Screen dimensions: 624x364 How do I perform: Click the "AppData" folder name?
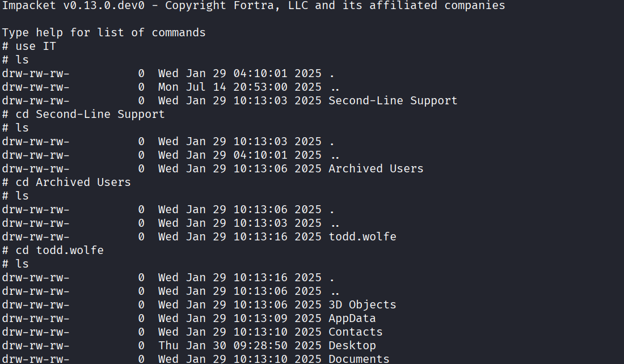point(352,319)
